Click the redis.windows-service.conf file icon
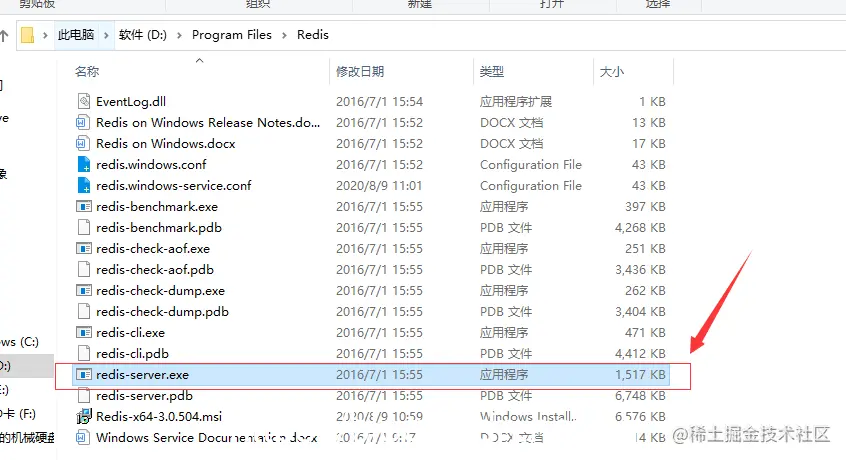This screenshot has height=460, width=846. 84,186
